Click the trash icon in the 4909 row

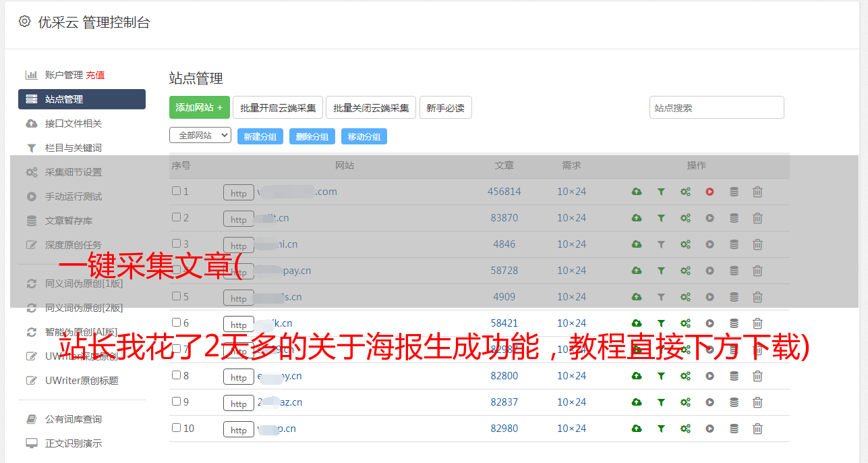pos(757,297)
